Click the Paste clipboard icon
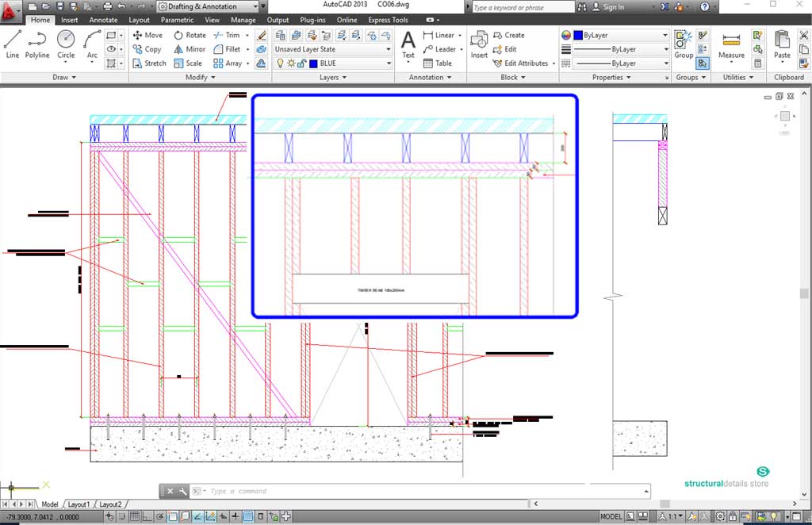The image size is (812, 525). (x=782, y=44)
